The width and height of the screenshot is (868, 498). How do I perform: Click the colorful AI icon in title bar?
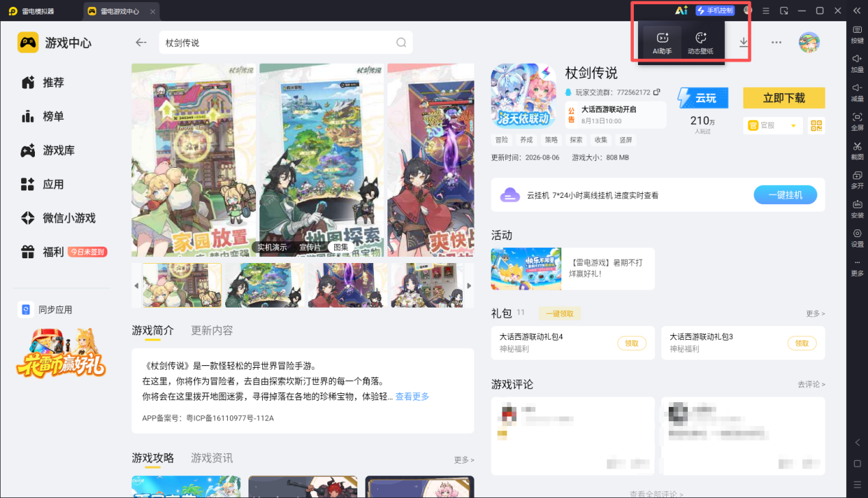click(681, 10)
